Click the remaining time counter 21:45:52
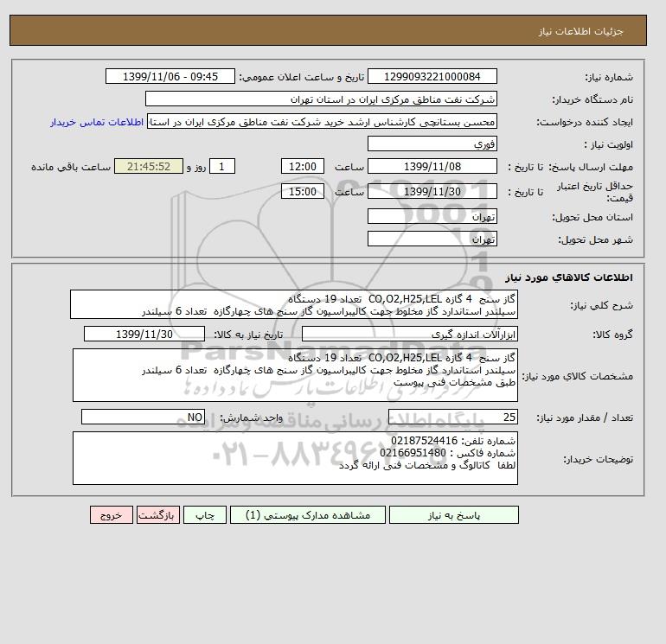 click(149, 166)
